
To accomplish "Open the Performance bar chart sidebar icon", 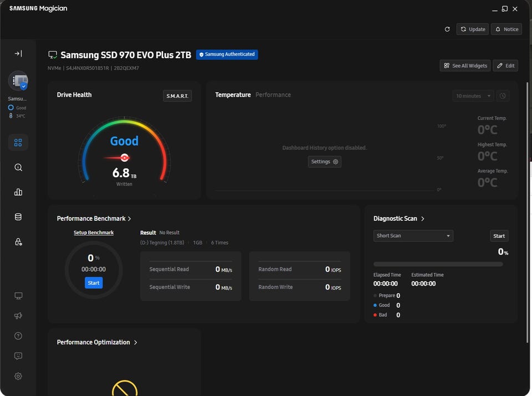I will coord(18,192).
